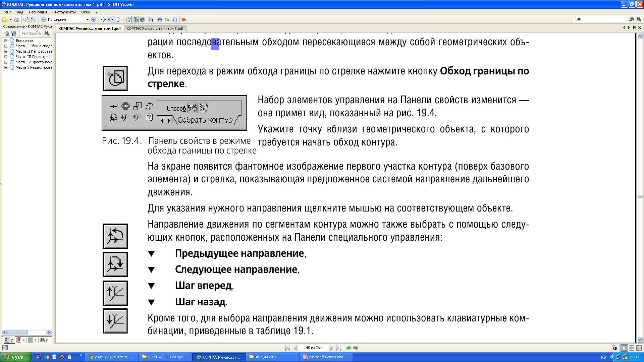Switch to 'Microsoft PowerPoint' taskbar button
Screen dimensions: 644x362
click(327, 357)
